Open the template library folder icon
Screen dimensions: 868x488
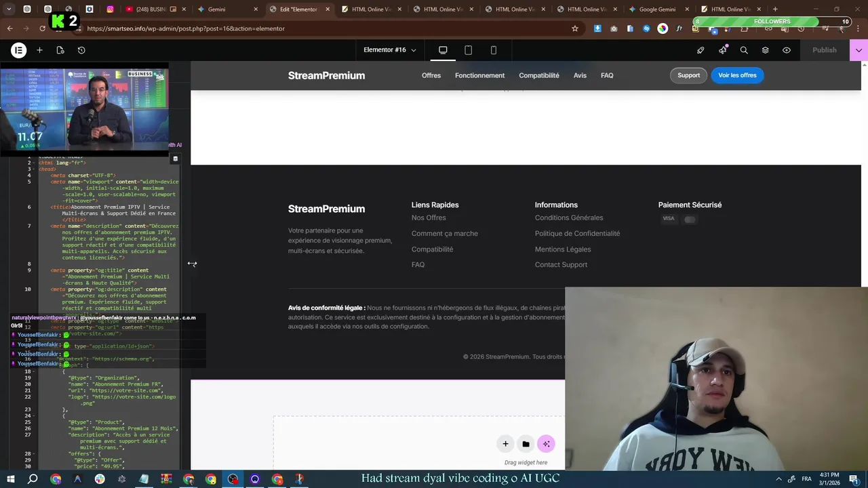(x=526, y=444)
